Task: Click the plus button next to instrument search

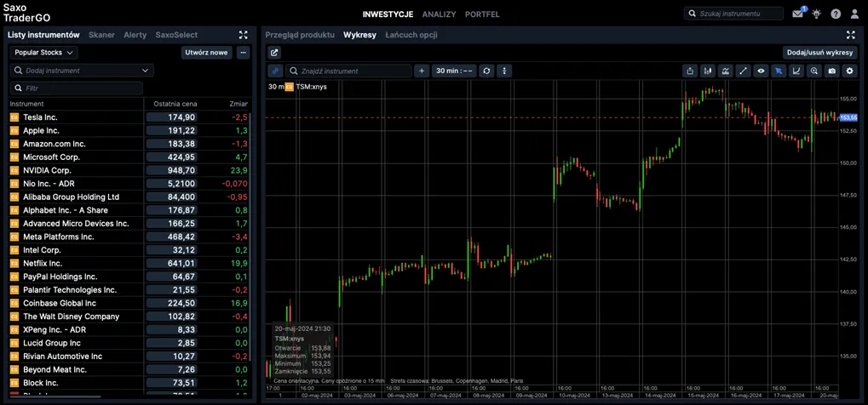Action: pyautogui.click(x=422, y=71)
